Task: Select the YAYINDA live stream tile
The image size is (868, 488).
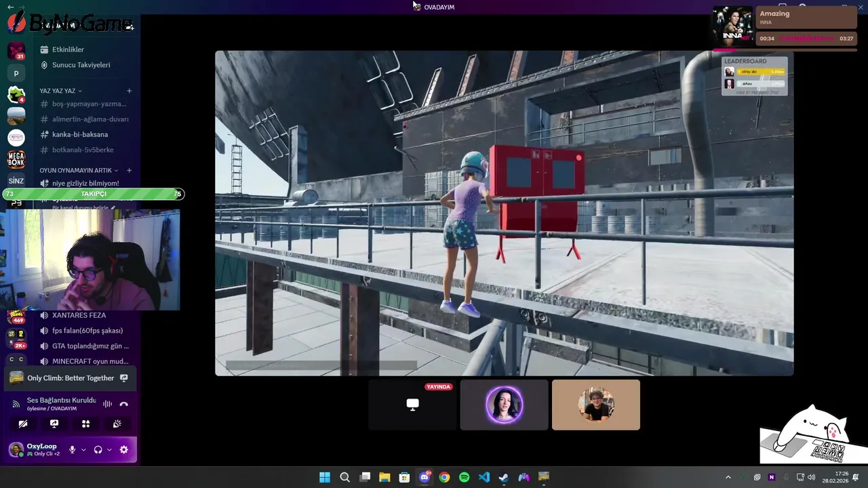Action: tap(412, 405)
